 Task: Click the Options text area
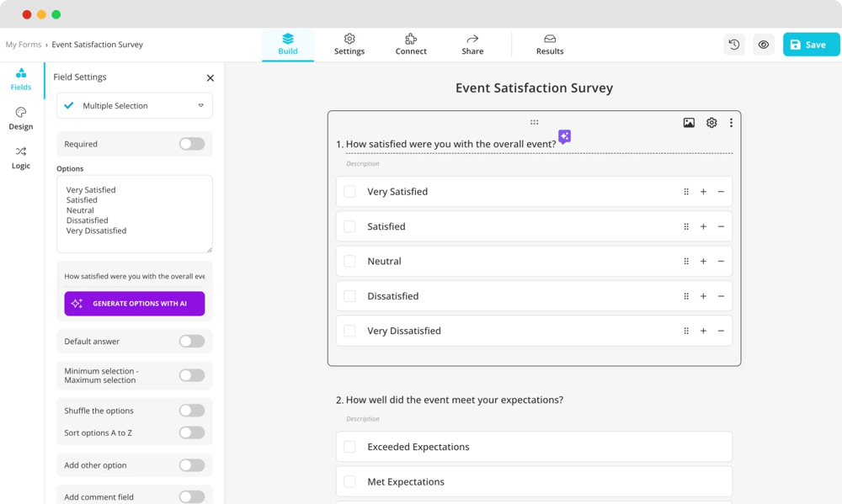tap(135, 214)
